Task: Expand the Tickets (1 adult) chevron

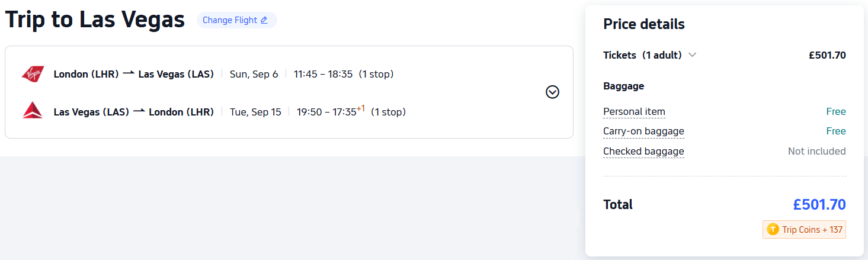Action: [x=692, y=55]
